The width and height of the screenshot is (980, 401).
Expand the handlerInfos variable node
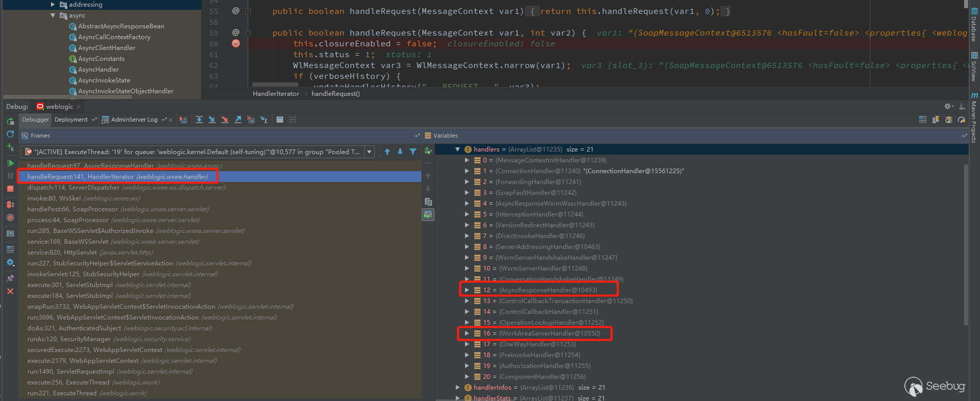[x=457, y=388]
